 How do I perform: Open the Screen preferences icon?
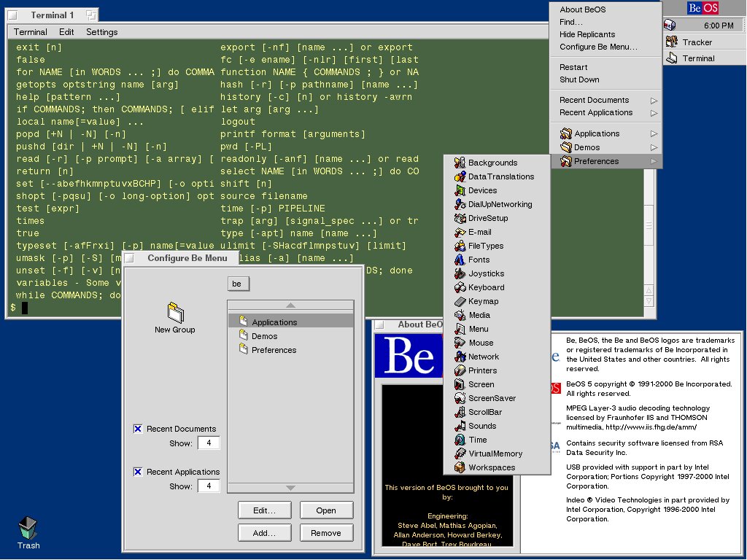(x=460, y=384)
